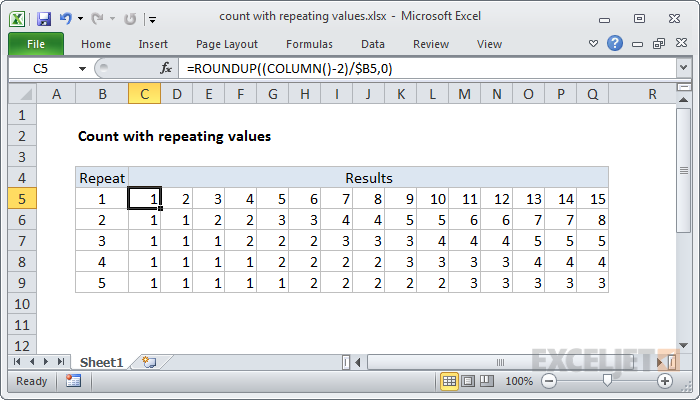Click the 'Results' header cell

pos(369,178)
